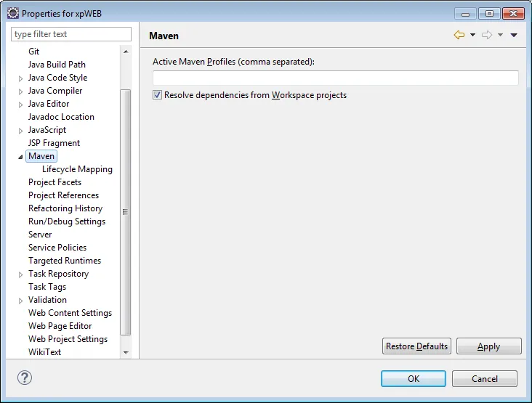Open the back history dropdown arrow
This screenshot has height=403, width=532.
[x=472, y=35]
